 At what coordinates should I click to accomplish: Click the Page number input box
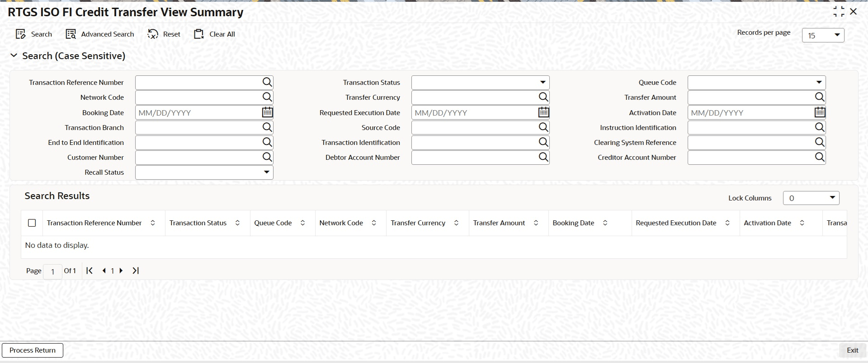(x=52, y=271)
